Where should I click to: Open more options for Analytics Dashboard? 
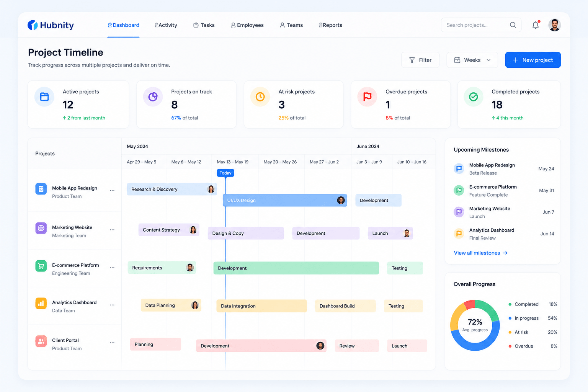[x=112, y=305]
